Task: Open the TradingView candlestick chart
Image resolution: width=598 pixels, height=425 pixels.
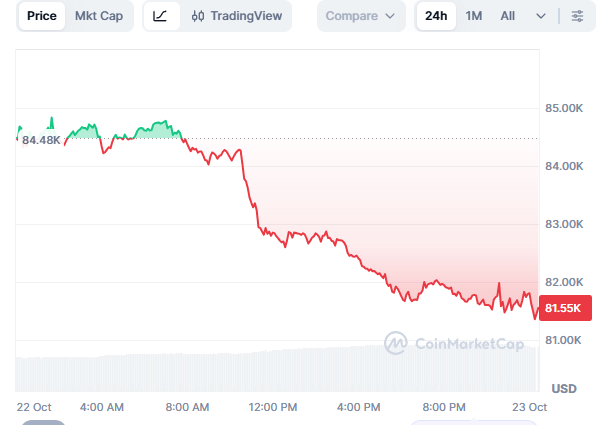Action: [237, 16]
